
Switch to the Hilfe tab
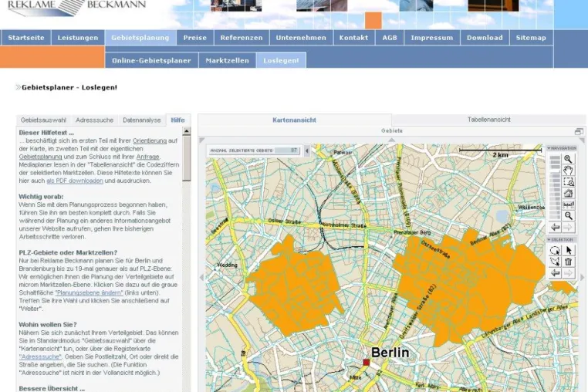[177, 120]
